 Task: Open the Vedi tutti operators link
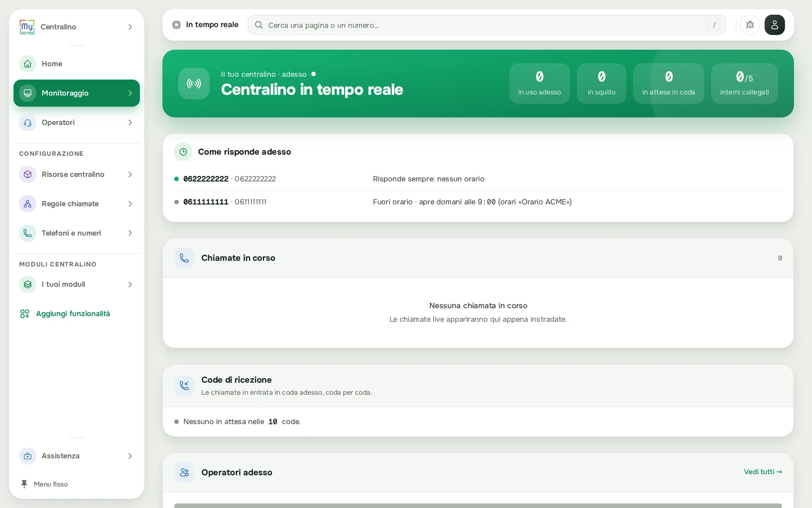pos(763,472)
